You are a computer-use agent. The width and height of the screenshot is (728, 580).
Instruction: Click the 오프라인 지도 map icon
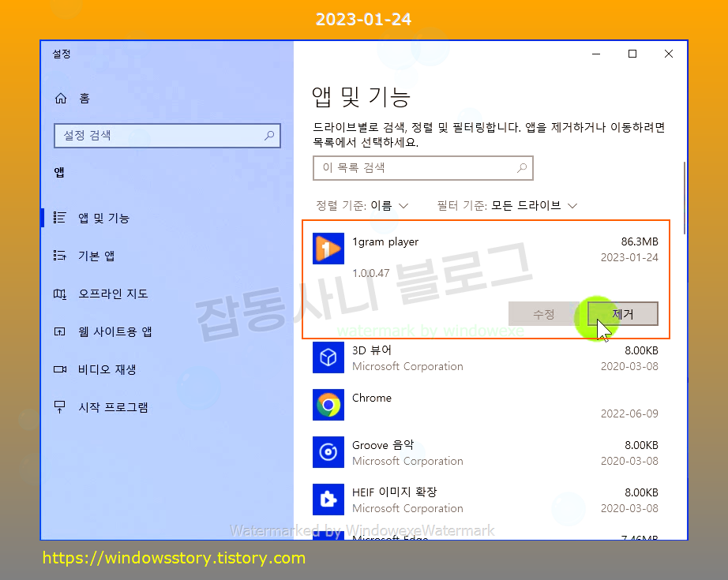point(60,294)
